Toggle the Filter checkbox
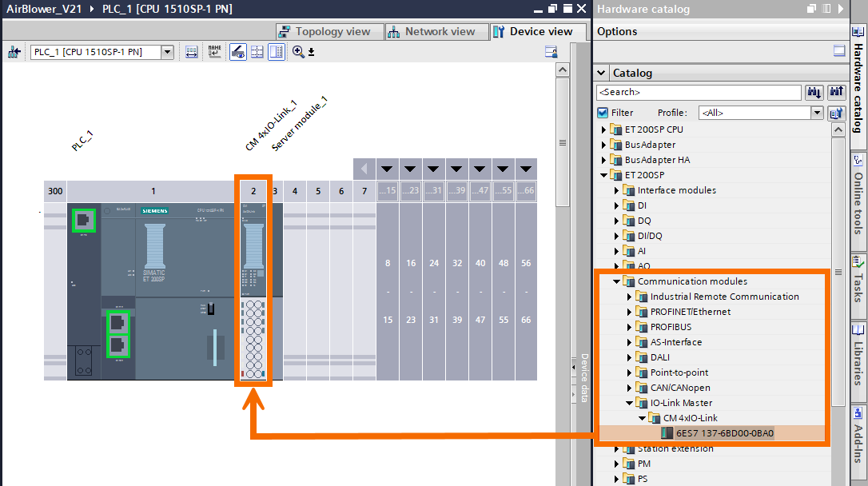Screen dimensions: 868x486 pyautogui.click(x=603, y=113)
